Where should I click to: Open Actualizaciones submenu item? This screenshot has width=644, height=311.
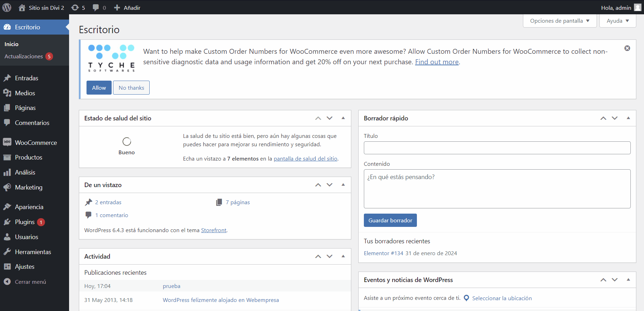(24, 57)
